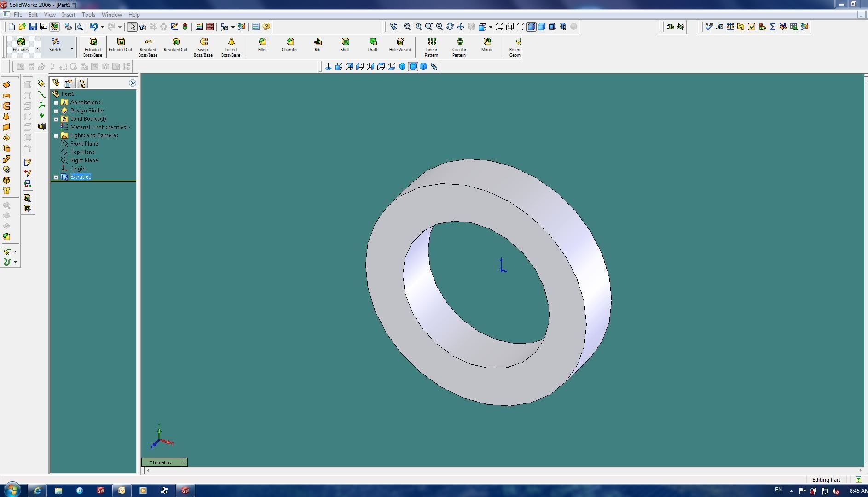Click the Mirror feature icon
This screenshot has height=497, width=868.
pos(487,45)
